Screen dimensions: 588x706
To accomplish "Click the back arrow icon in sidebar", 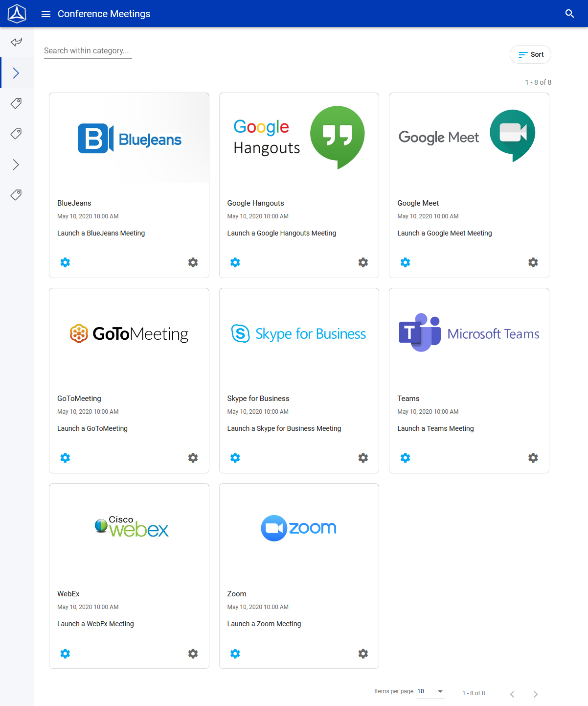I will click(x=17, y=42).
